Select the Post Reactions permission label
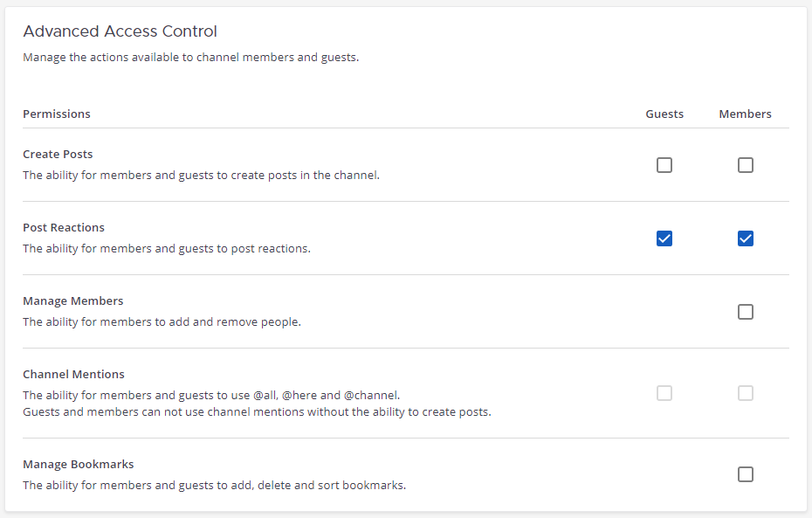The image size is (812, 518). pyautogui.click(x=64, y=227)
